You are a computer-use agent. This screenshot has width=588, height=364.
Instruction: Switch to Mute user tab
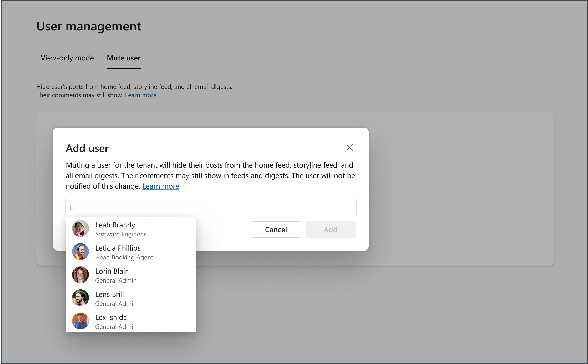[124, 58]
